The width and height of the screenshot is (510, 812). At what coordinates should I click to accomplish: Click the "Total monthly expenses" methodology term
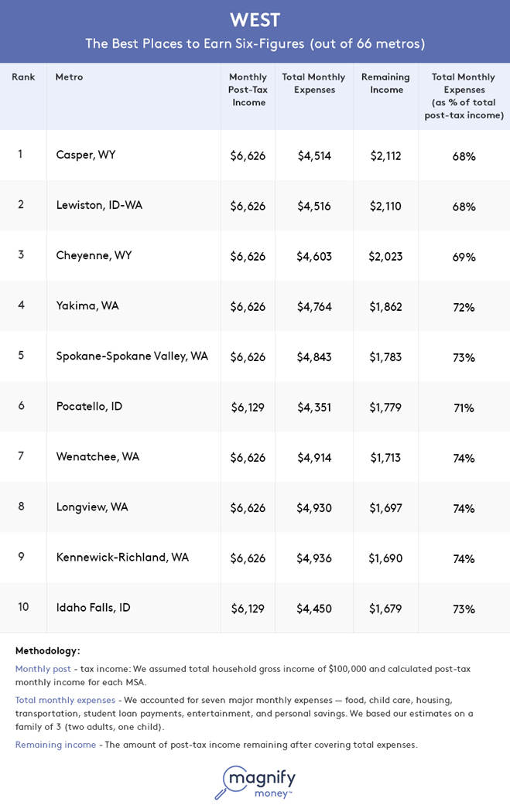click(65, 700)
